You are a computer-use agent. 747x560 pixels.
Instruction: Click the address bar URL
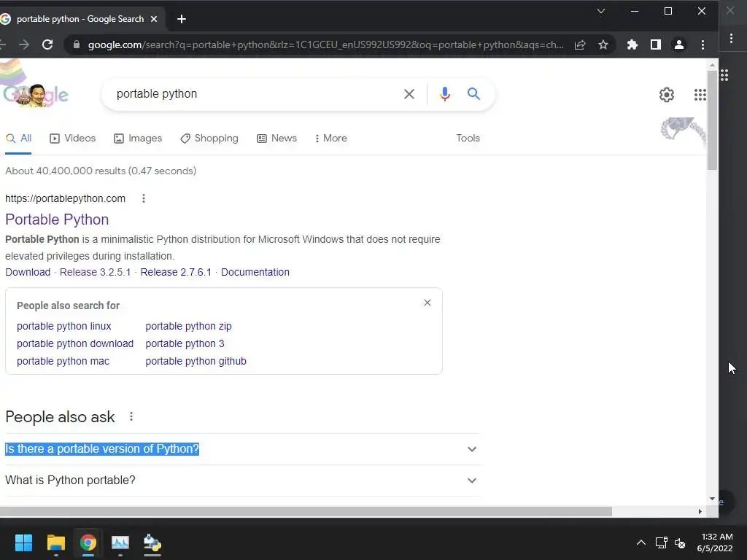click(x=326, y=44)
